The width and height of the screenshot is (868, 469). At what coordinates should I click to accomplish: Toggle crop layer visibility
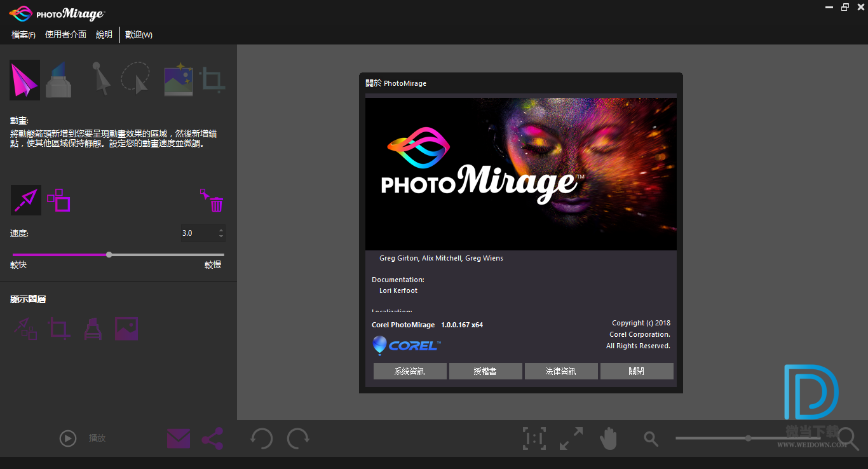click(x=58, y=329)
